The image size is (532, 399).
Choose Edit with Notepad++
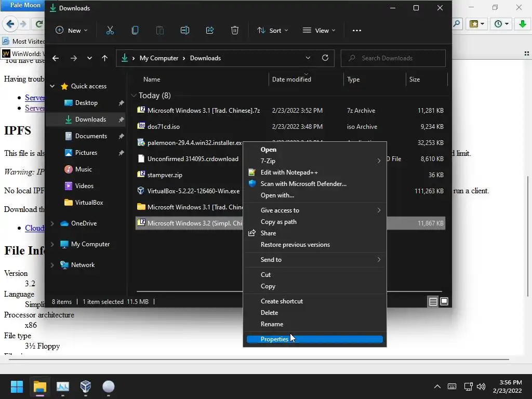pos(314,172)
